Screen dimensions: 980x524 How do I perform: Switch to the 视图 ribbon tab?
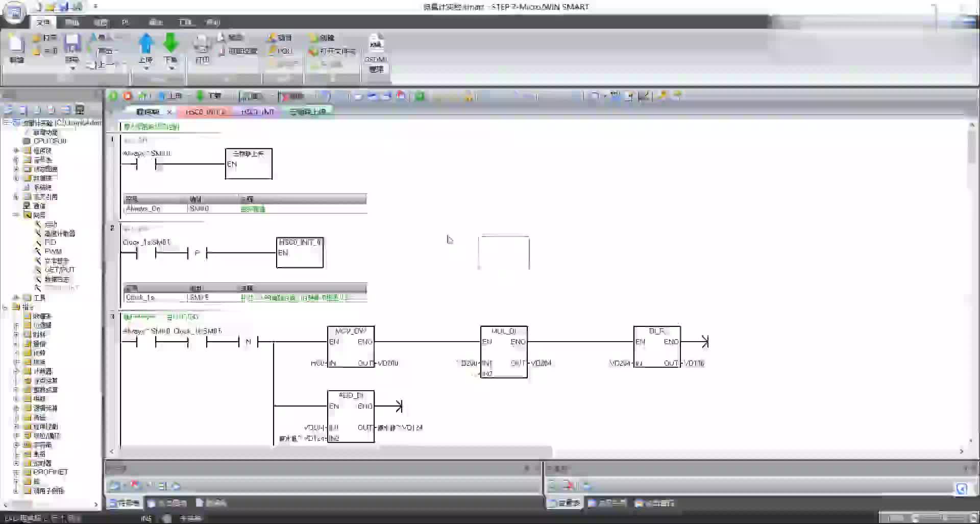click(101, 22)
